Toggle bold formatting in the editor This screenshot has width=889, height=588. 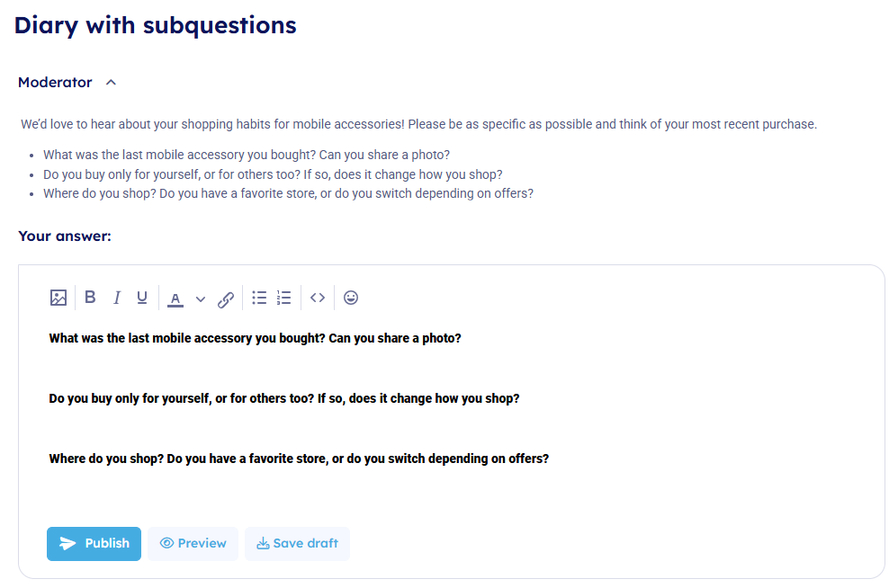(x=90, y=298)
